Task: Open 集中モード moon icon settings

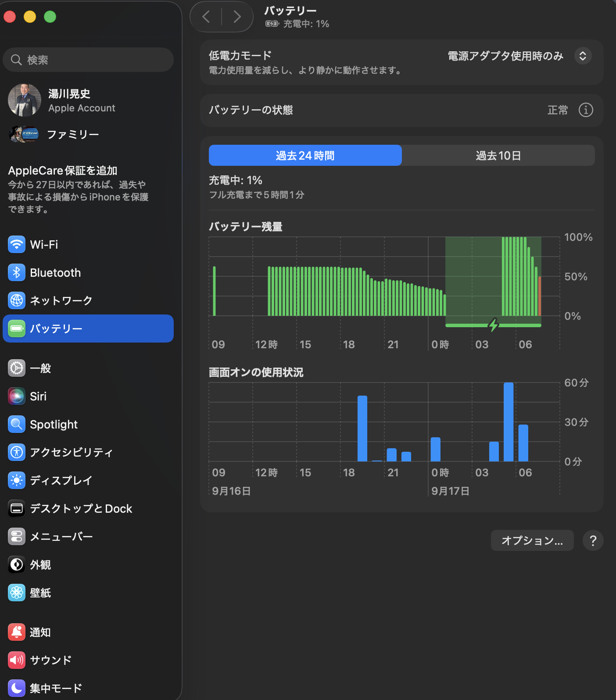Action: pyautogui.click(x=17, y=688)
